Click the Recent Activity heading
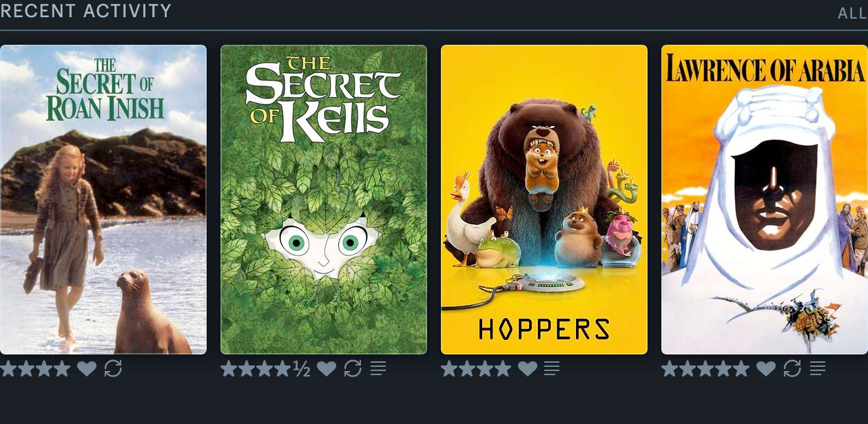868x424 pixels. (85, 11)
